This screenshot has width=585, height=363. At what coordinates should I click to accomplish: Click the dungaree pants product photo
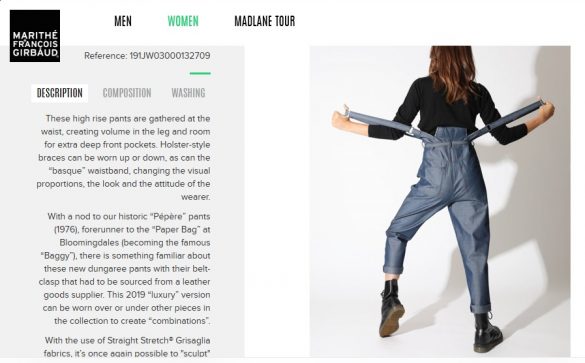click(440, 201)
